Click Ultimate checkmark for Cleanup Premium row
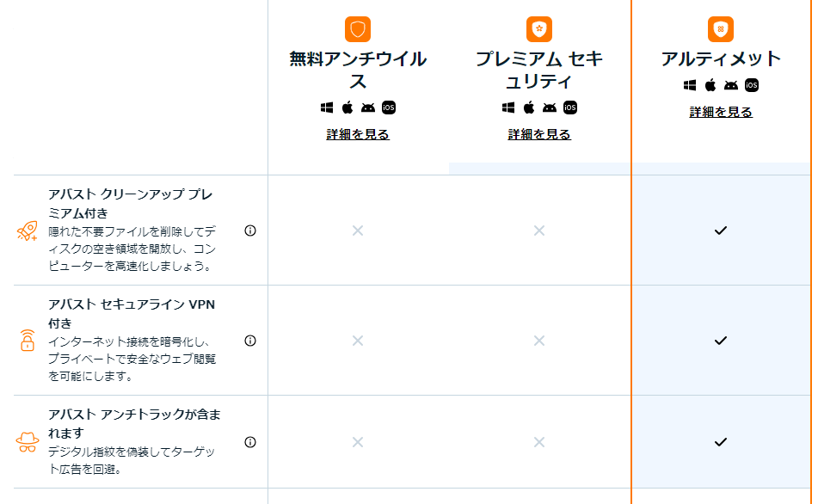The height and width of the screenshot is (504, 818). coord(721,230)
